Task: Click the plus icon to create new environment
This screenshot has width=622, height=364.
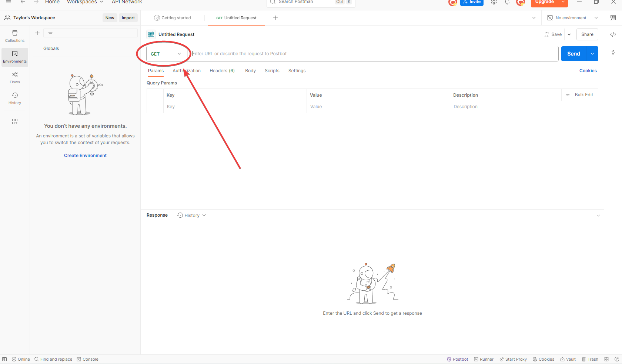Action: 37,33
